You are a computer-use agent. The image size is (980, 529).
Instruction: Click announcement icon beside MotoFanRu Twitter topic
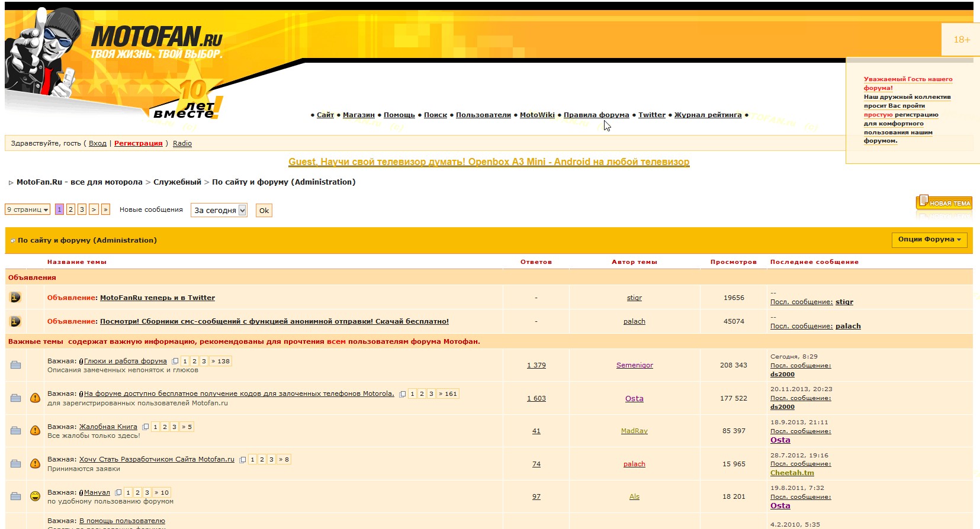pyautogui.click(x=15, y=297)
